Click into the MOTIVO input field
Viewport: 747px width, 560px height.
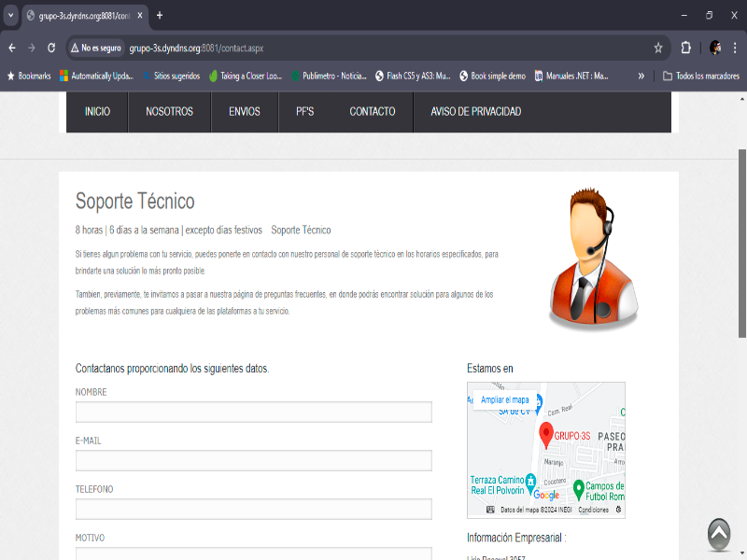coord(253,553)
